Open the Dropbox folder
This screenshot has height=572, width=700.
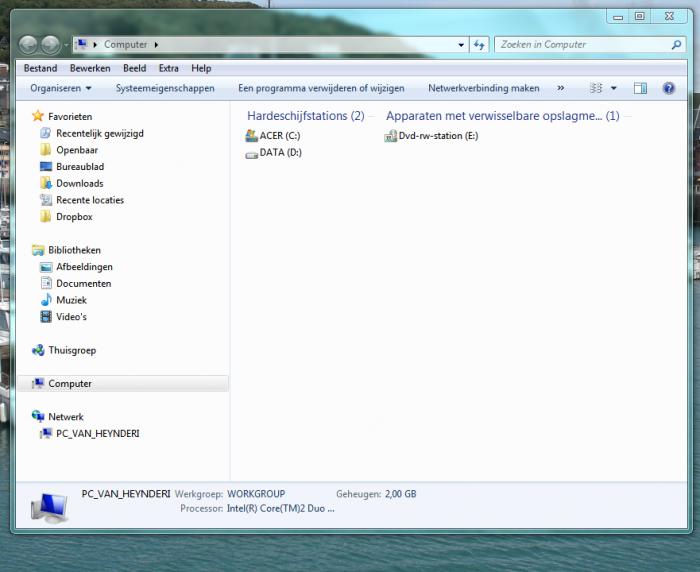coord(74,217)
